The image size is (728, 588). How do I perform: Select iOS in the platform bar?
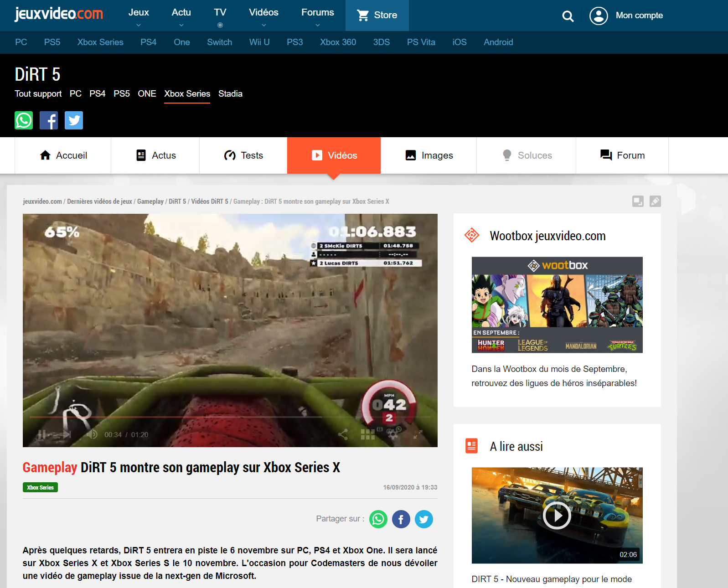pos(459,42)
